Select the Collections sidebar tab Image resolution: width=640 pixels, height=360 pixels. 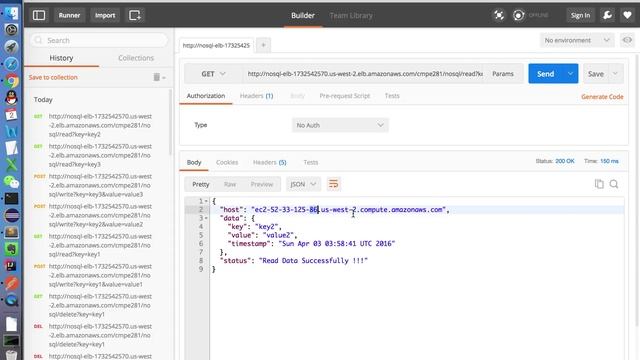coord(136,58)
